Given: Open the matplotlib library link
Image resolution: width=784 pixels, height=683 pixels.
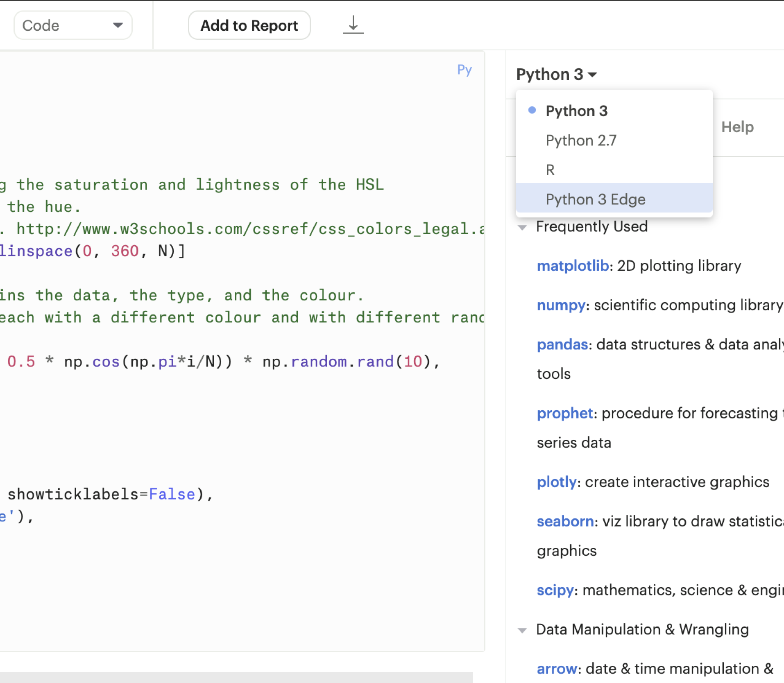Looking at the screenshot, I should click(x=573, y=266).
